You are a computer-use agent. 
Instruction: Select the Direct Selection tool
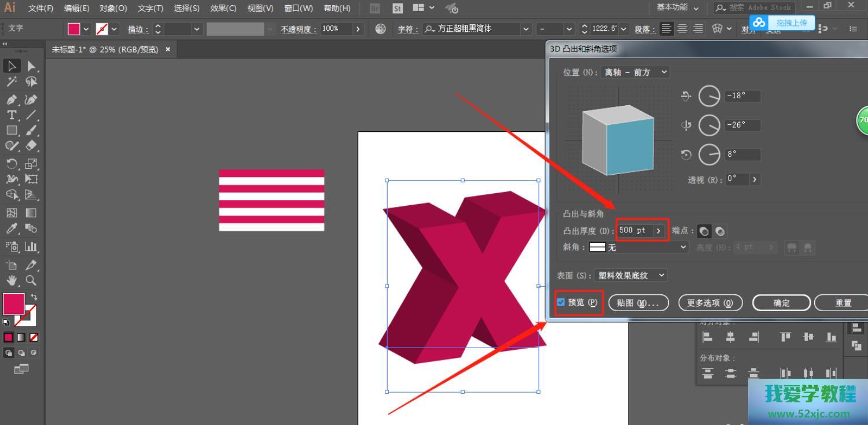point(31,66)
